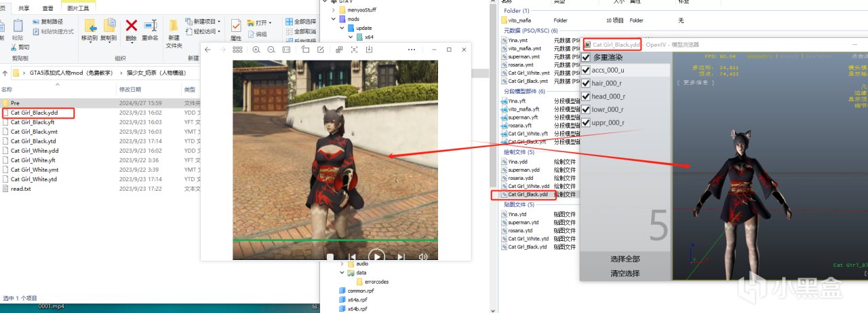Skip to previous video
868x313 pixels.
tap(352, 257)
